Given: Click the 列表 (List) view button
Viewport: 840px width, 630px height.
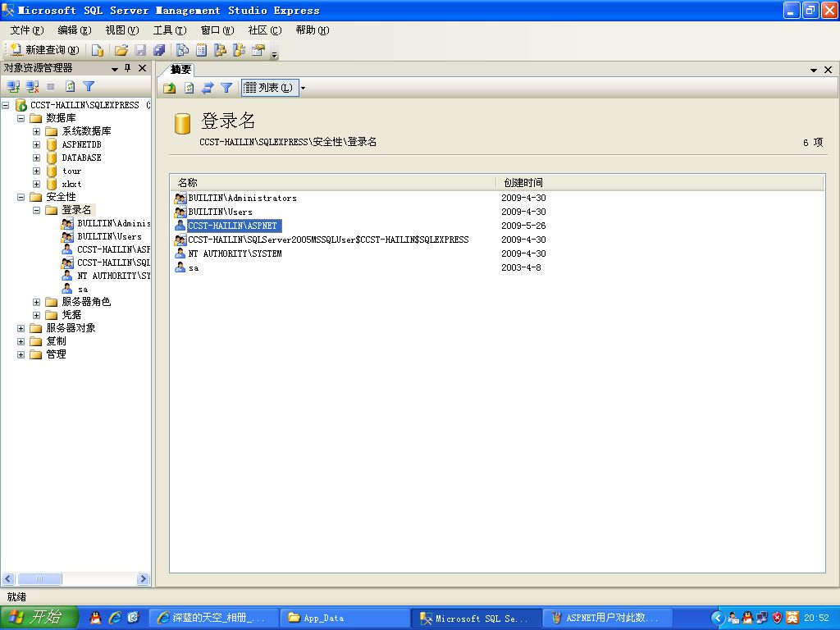Looking at the screenshot, I should click(x=269, y=88).
